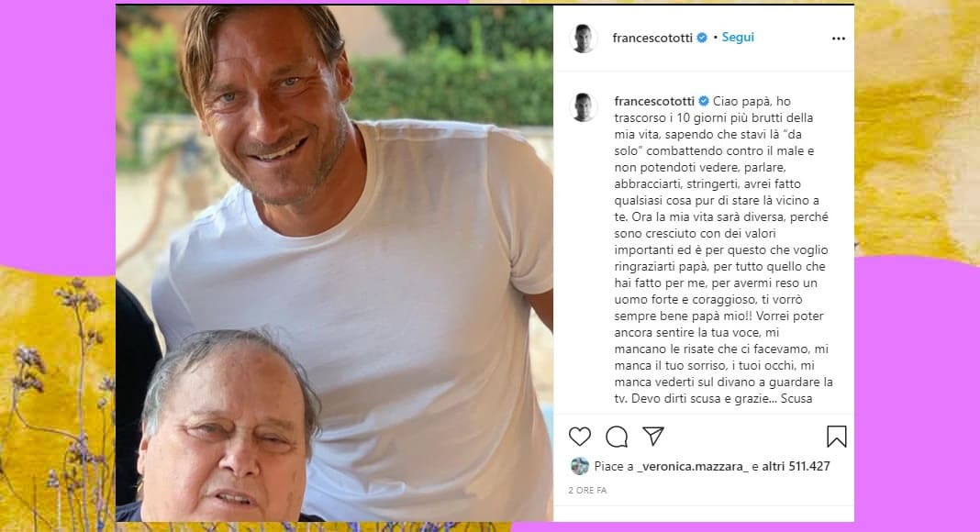The image size is (980, 532).
Task: Save the post with the bookmark icon
Action: pyautogui.click(x=836, y=436)
